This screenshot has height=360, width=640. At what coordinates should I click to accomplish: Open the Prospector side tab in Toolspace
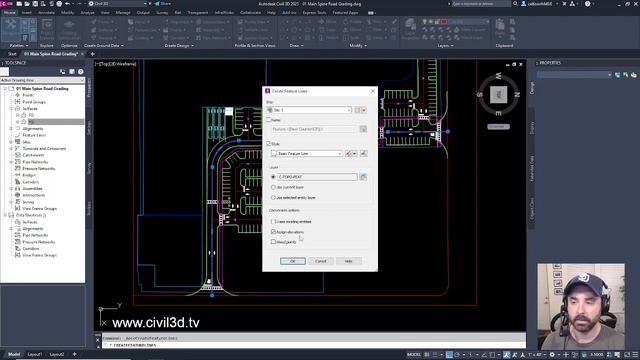point(89,88)
